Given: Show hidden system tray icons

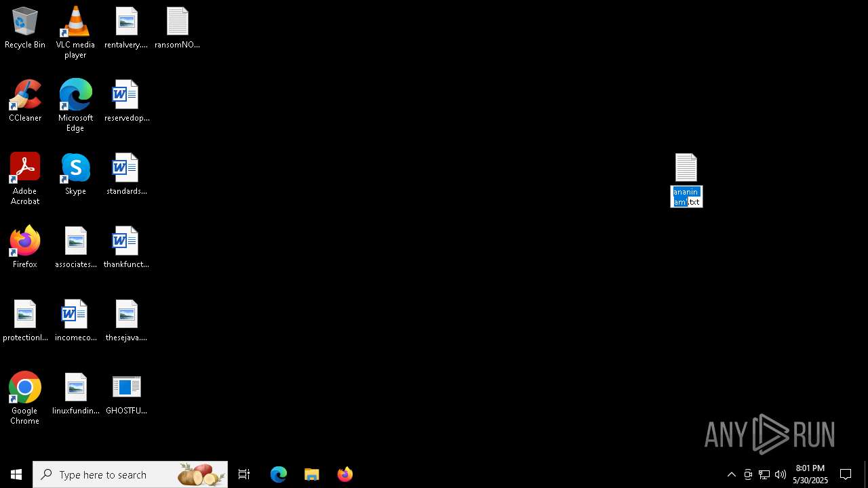Looking at the screenshot, I should tap(732, 474).
